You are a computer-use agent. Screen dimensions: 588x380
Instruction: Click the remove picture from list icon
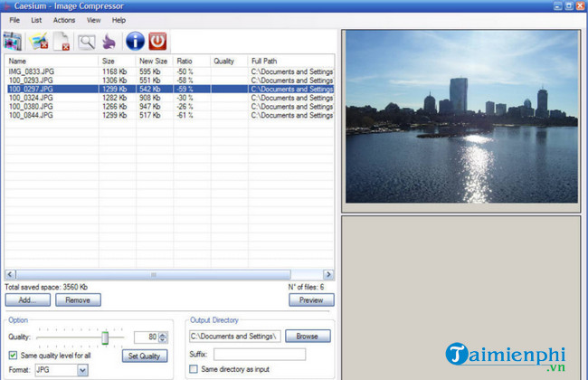39,42
